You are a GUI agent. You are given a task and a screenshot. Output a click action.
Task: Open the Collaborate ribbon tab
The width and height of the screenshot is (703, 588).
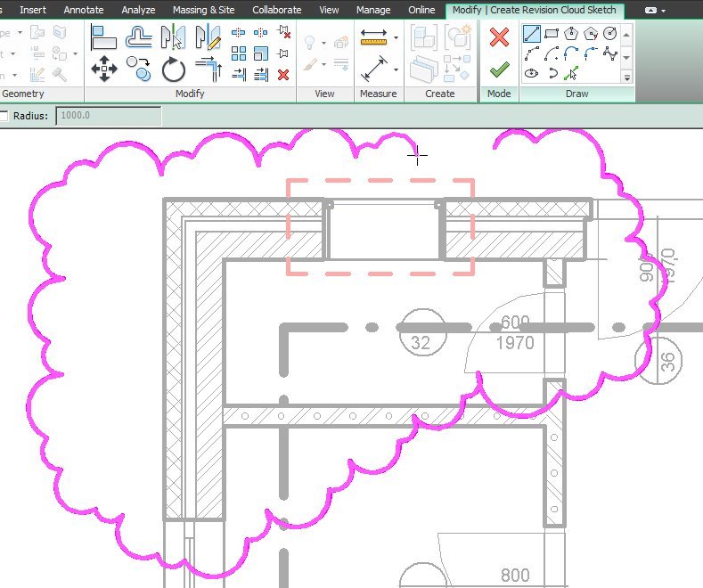pos(276,10)
